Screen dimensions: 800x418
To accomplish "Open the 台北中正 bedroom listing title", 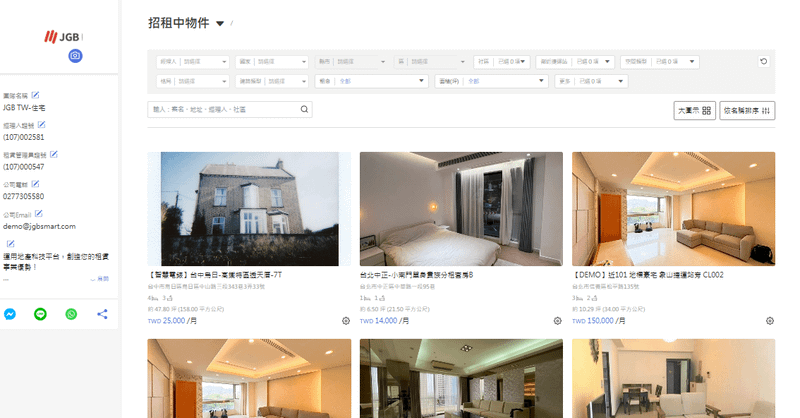I will [416, 275].
